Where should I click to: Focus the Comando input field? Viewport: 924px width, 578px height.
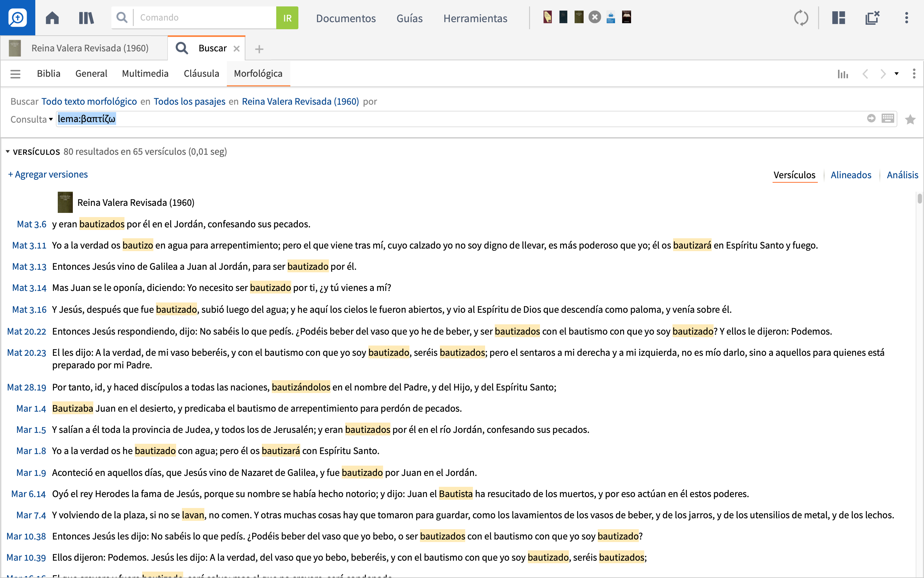(205, 18)
